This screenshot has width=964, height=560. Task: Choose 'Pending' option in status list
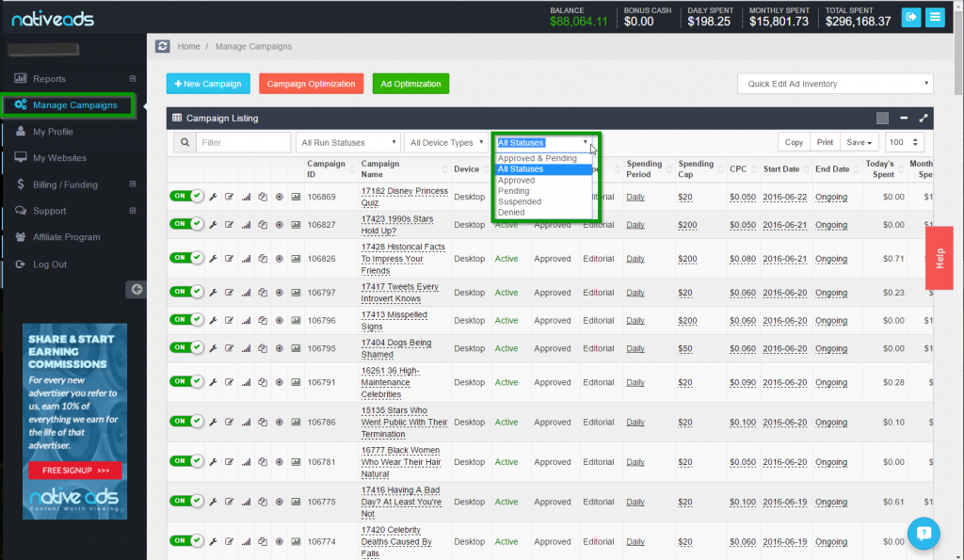point(543,190)
